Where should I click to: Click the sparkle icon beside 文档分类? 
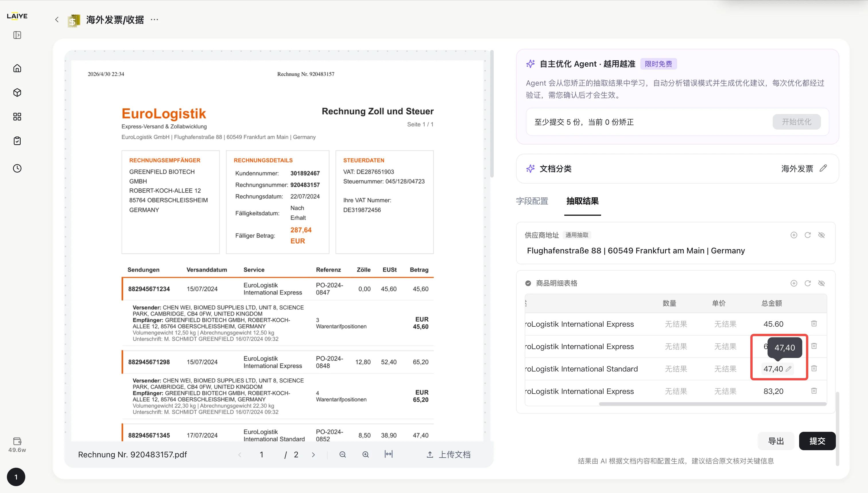tap(530, 168)
